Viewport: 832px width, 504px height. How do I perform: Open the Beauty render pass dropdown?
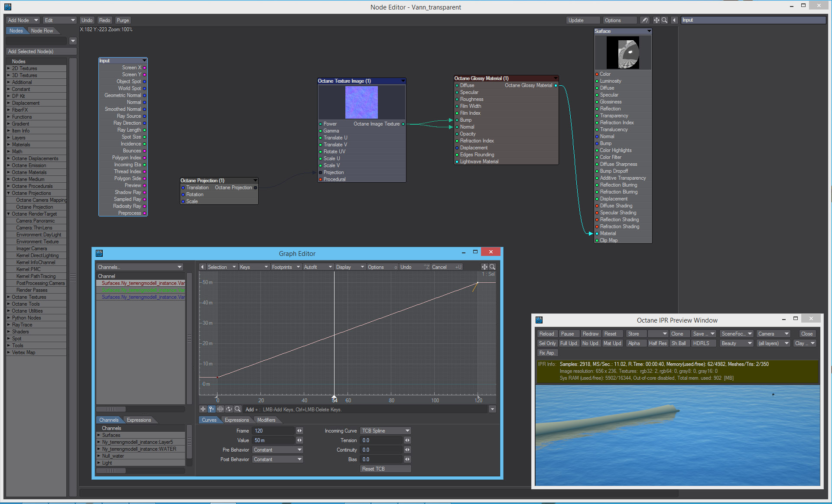point(737,343)
